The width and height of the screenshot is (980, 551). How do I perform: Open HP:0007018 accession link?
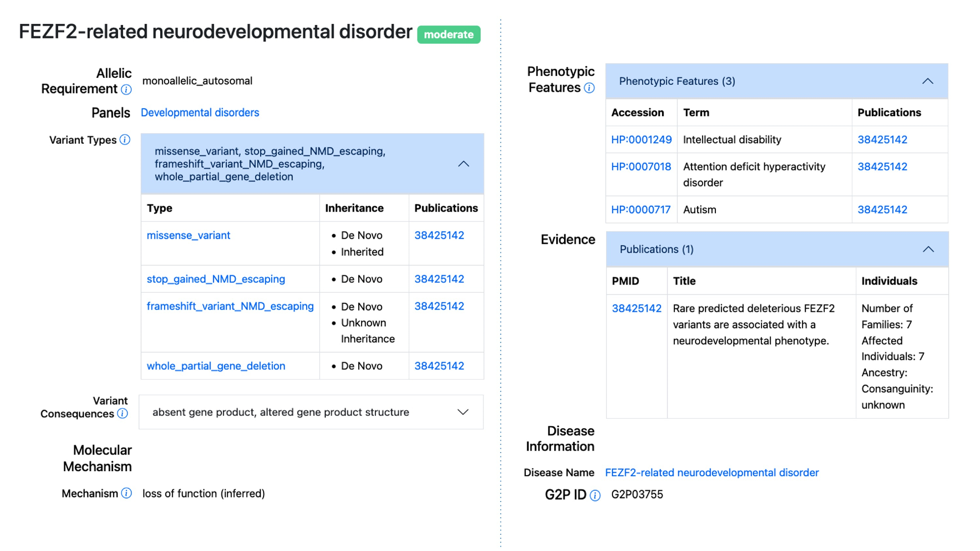click(x=641, y=167)
